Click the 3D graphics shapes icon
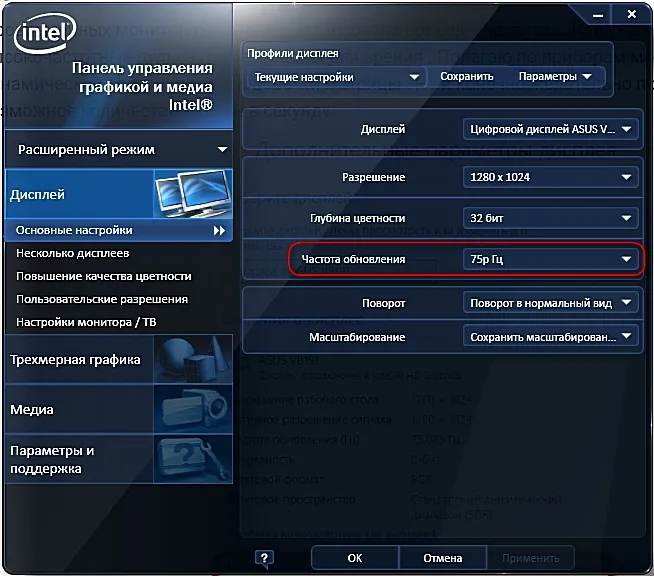 pyautogui.click(x=191, y=359)
